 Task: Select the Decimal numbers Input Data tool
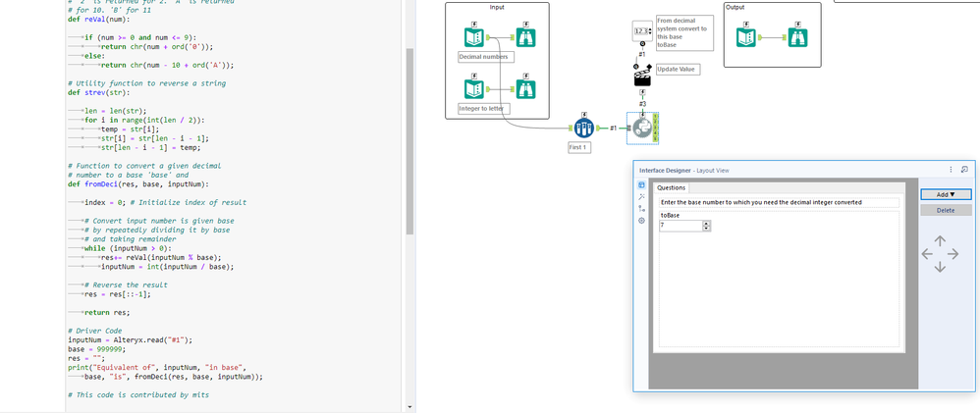coord(474,37)
